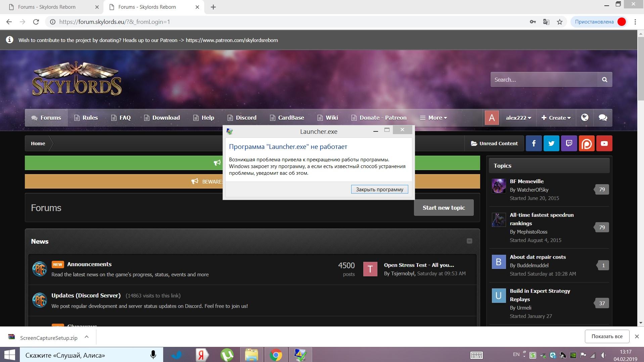Open a new Chrome tab
Screen dimensions: 644x362
213,7
